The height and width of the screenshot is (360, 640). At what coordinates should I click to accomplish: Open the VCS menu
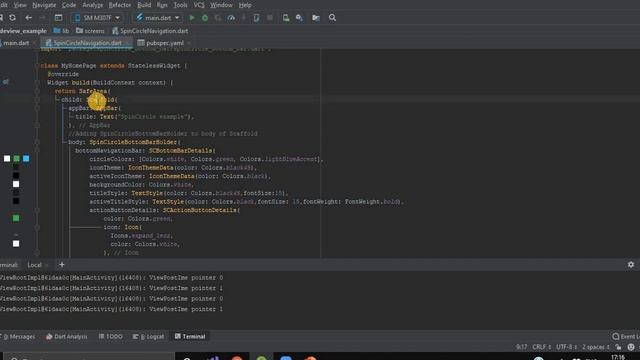199,5
